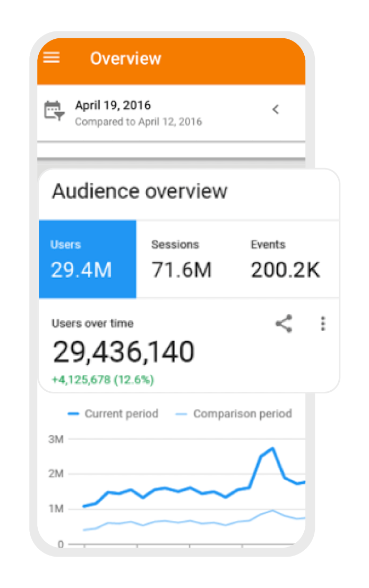Click the Audience overview heading

(x=139, y=191)
